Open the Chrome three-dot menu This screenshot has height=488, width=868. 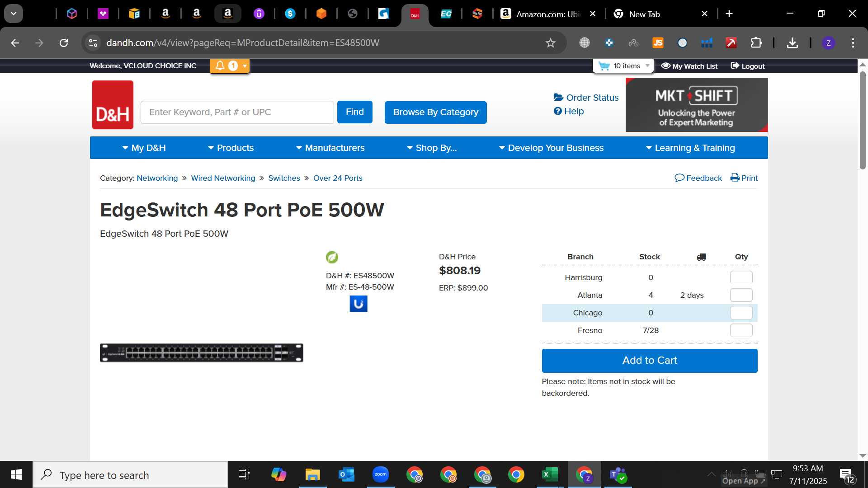coord(853,43)
